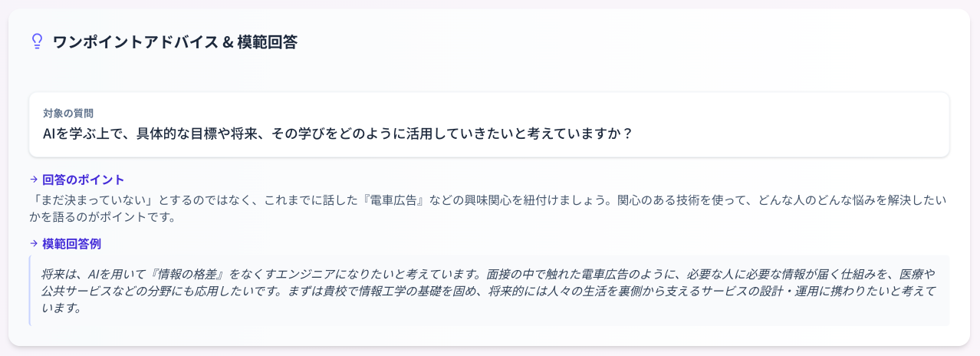Click the arrow icon before 回答のポイント
Image resolution: width=980 pixels, height=356 pixels.
34,180
